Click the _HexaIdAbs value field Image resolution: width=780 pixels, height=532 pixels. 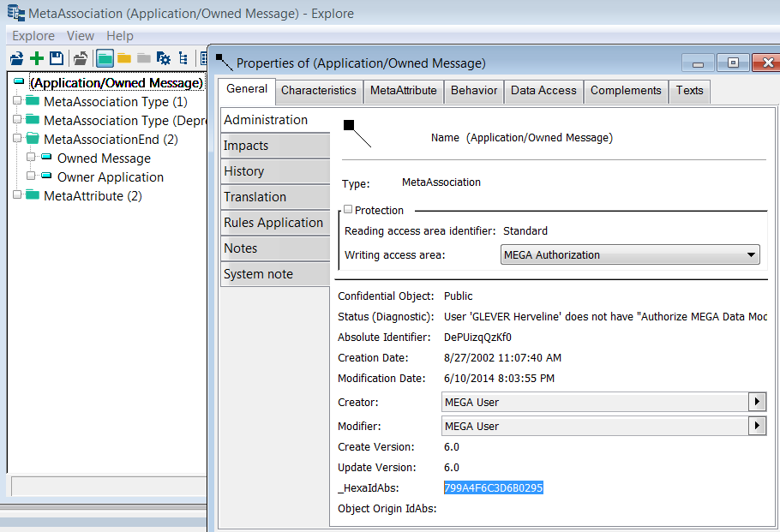(494, 487)
